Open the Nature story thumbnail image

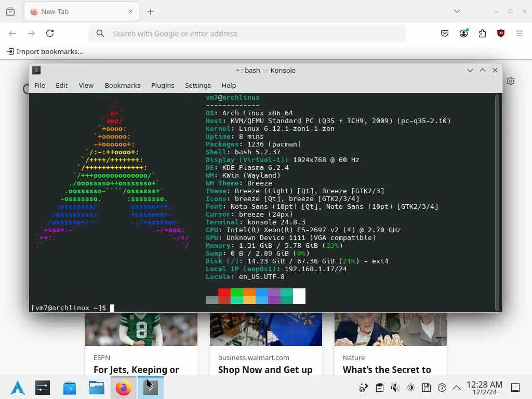[391, 329]
